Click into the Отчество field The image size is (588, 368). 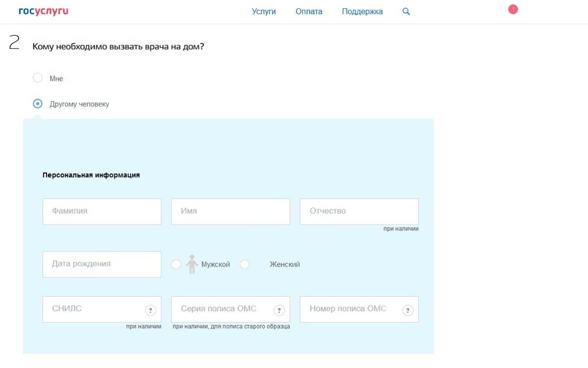coord(359,211)
